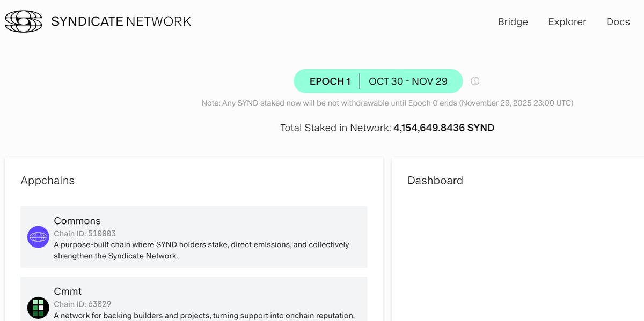644x321 pixels.
Task: Click the info icon beside the epoch badge
Action: pos(475,81)
